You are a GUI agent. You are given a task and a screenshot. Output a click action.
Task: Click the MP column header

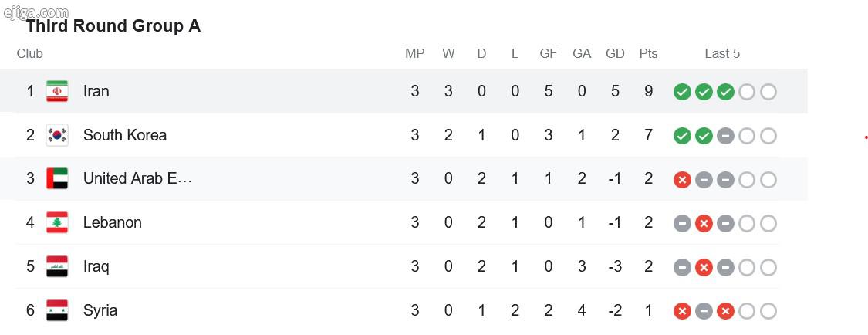415,54
